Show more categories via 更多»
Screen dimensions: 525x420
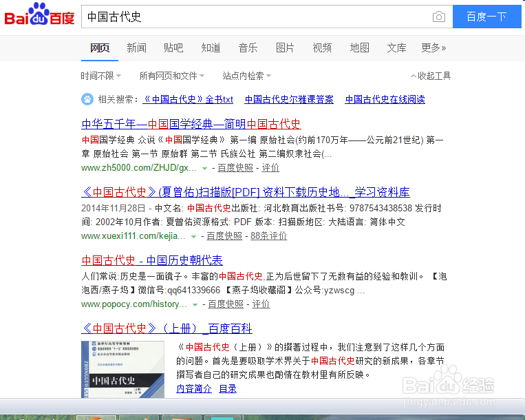[433, 48]
